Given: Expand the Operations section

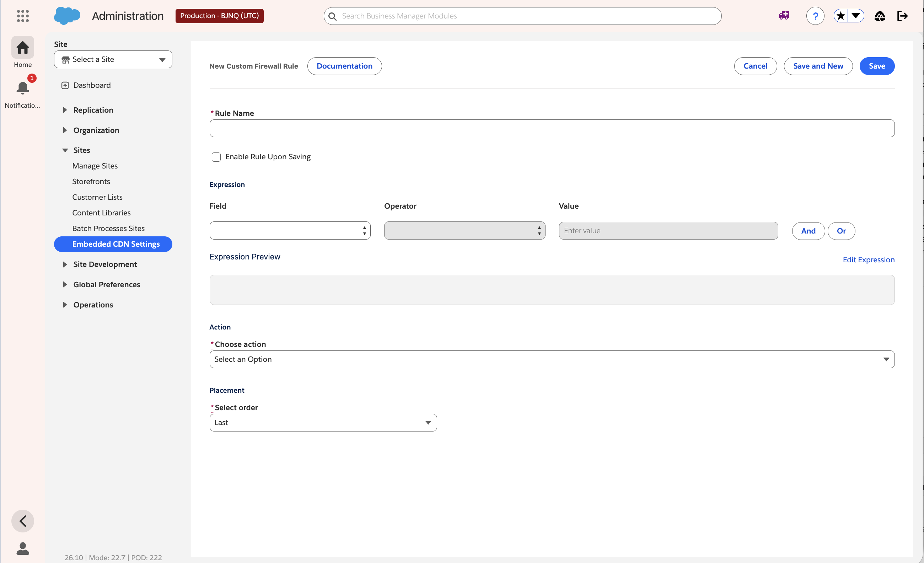Looking at the screenshot, I should (x=65, y=305).
